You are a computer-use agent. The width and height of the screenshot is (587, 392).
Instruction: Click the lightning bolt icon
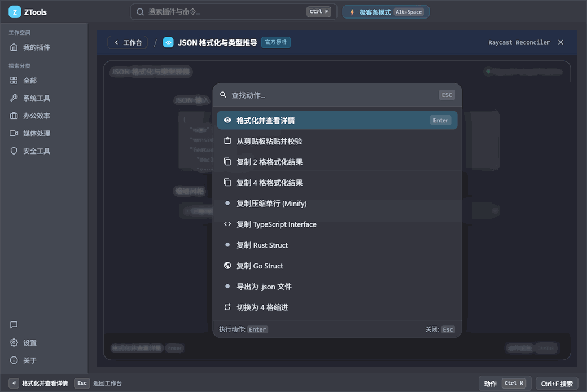pos(352,12)
